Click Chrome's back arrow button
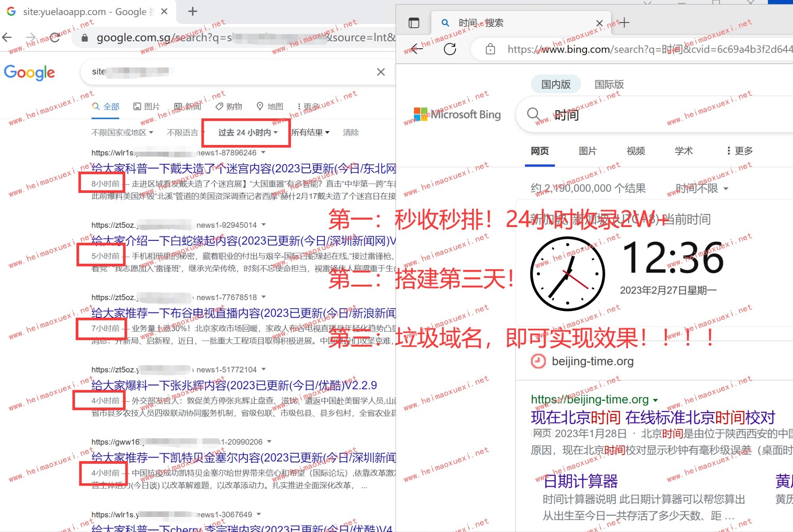Screen dimensions: 793x532 tap(7, 38)
